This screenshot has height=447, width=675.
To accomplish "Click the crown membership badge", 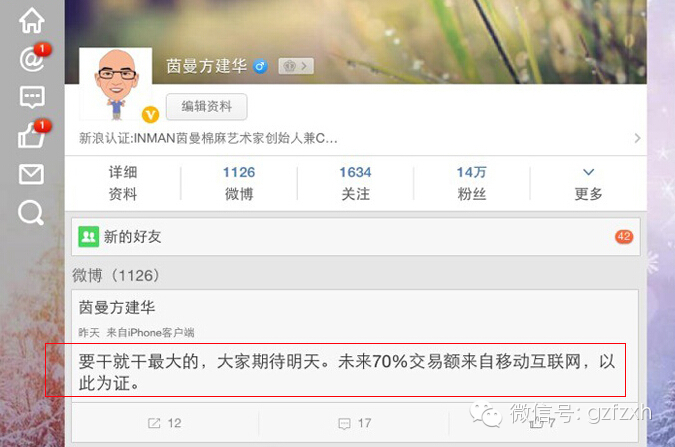I will [296, 66].
